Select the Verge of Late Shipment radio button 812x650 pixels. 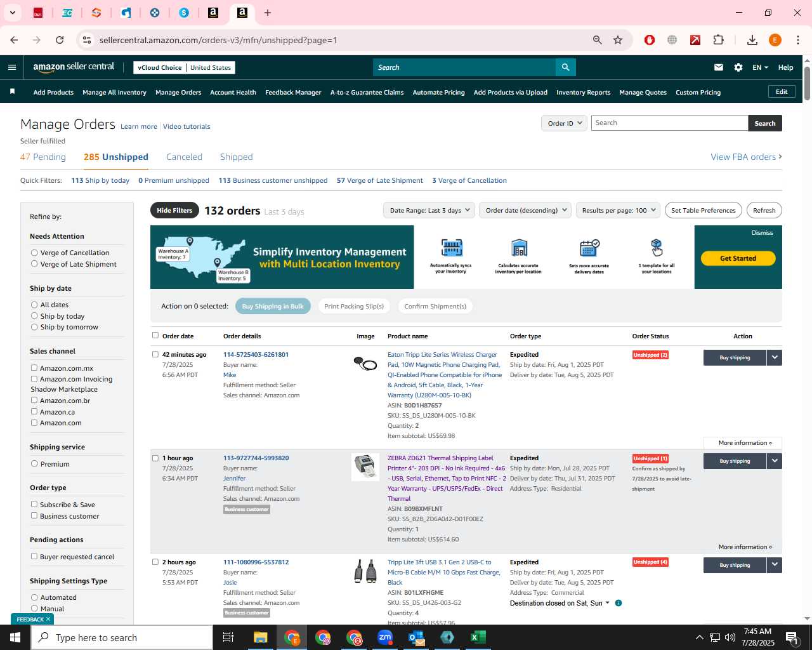(34, 264)
